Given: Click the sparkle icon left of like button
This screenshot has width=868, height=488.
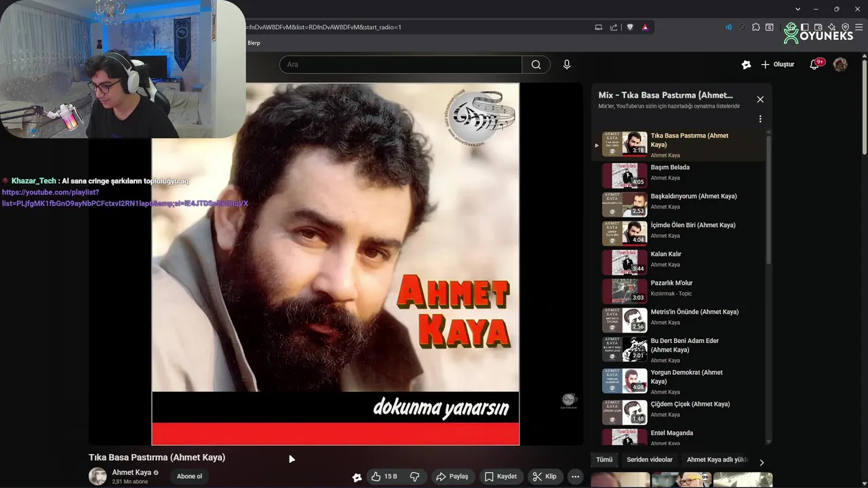Looking at the screenshot, I should coord(357,477).
